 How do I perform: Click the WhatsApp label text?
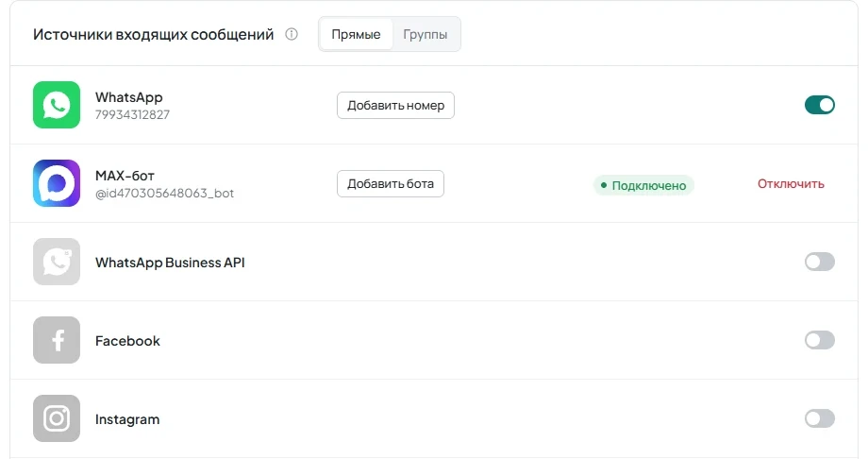[x=129, y=97]
